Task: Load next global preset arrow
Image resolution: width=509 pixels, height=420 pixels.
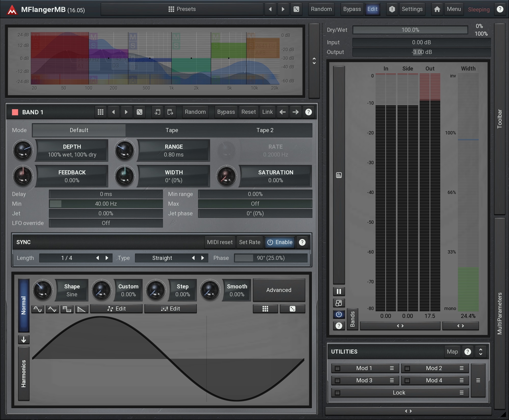Action: [x=283, y=9]
